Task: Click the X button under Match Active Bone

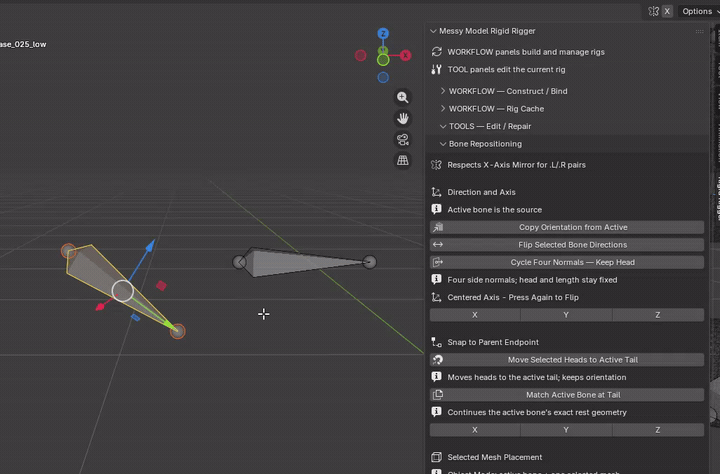Action: tap(475, 430)
